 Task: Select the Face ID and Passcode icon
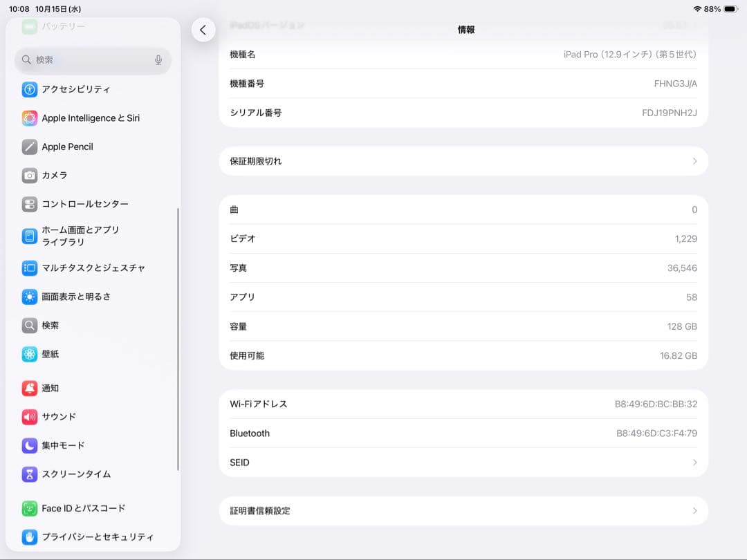28,508
